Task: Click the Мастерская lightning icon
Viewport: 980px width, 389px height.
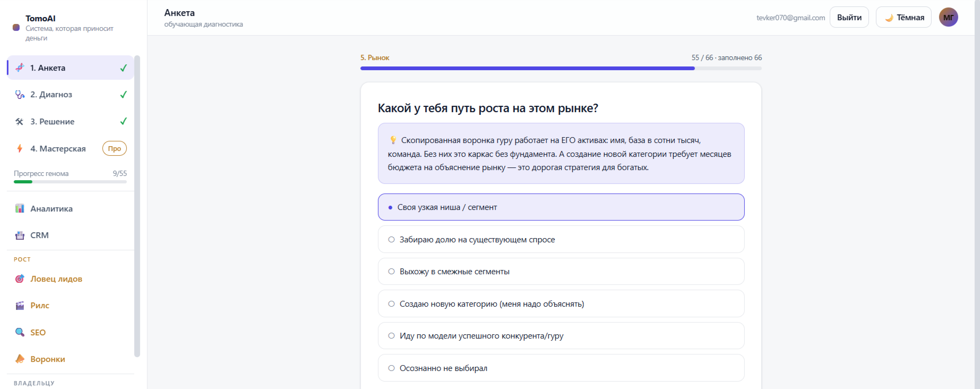Action: coord(20,148)
